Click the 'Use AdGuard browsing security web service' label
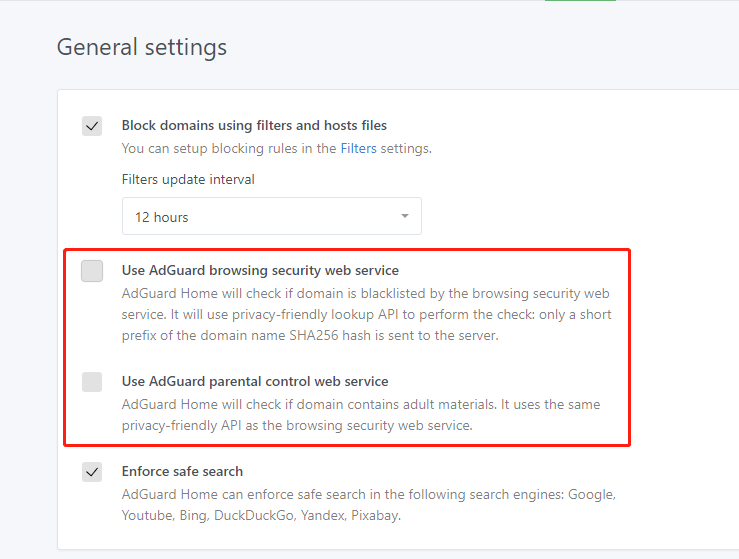739x559 pixels. 260,271
